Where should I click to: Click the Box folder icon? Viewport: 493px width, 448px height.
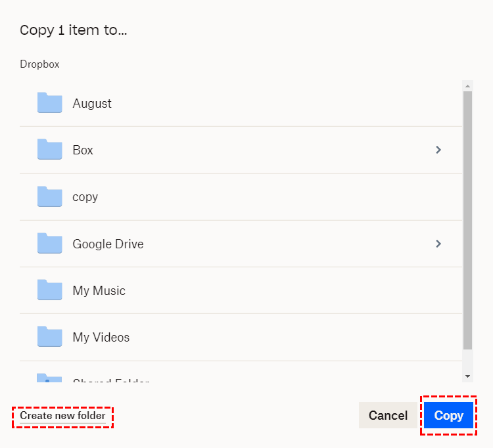[x=50, y=150]
